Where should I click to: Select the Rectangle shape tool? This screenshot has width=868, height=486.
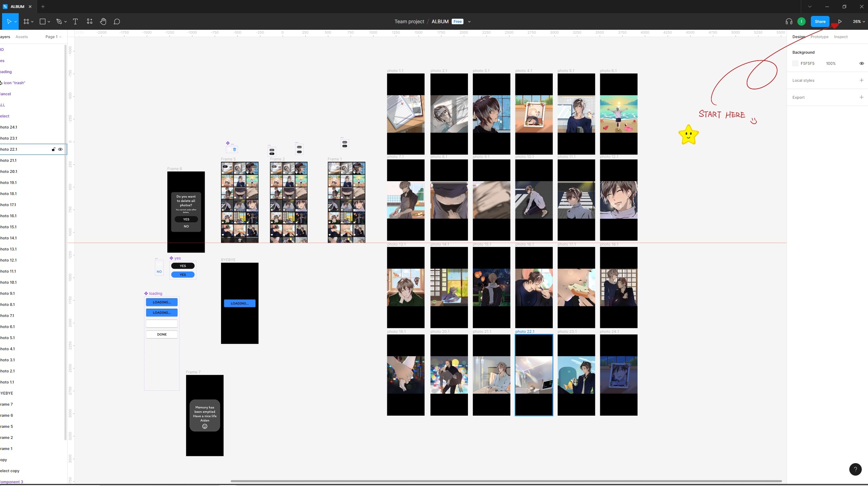(x=43, y=21)
